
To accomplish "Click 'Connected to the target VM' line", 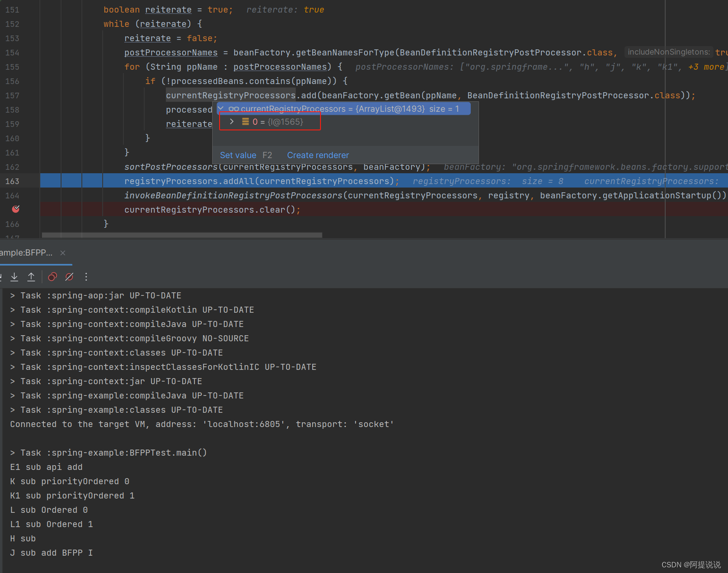I will 202,424.
